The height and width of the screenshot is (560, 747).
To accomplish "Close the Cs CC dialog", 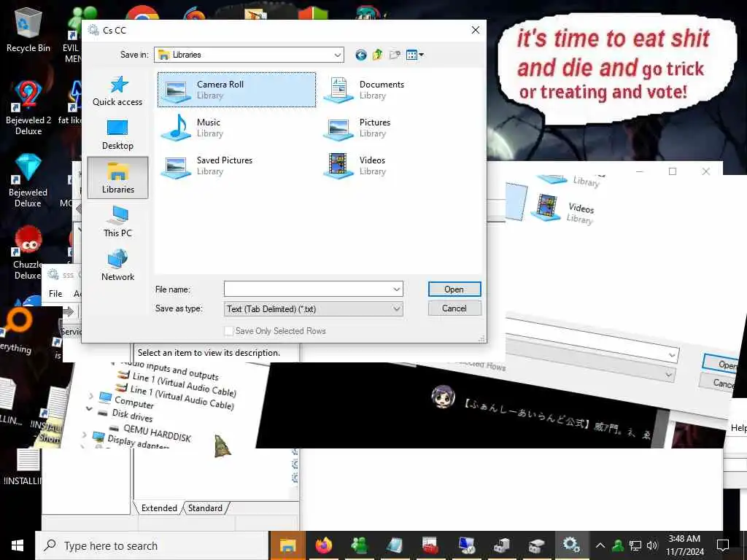I will pos(476,30).
